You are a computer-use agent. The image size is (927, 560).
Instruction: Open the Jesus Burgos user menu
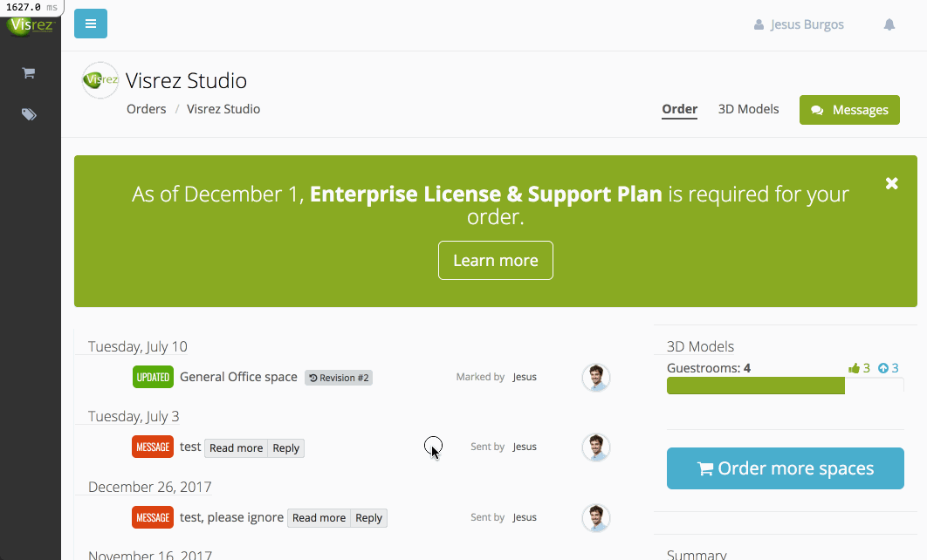click(799, 24)
